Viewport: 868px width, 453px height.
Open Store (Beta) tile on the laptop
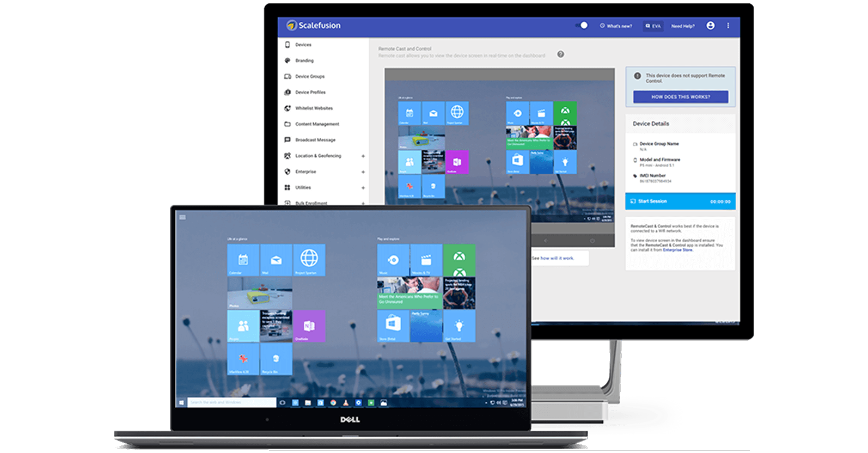coord(393,326)
